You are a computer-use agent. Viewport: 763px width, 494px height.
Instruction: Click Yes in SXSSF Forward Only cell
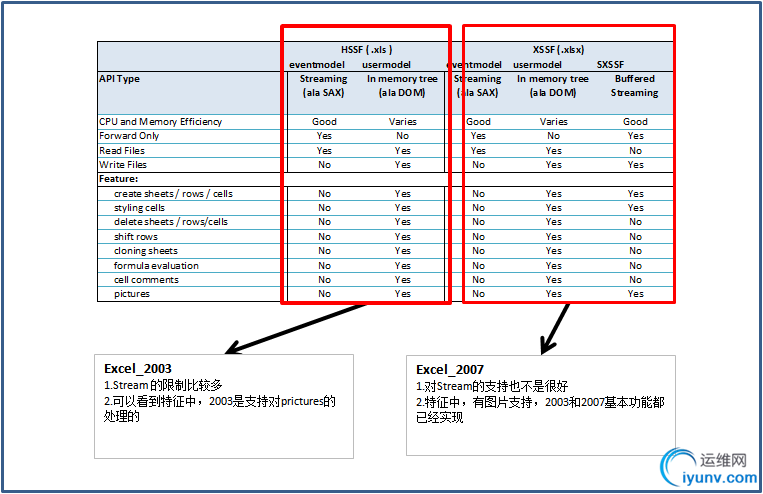(x=636, y=136)
